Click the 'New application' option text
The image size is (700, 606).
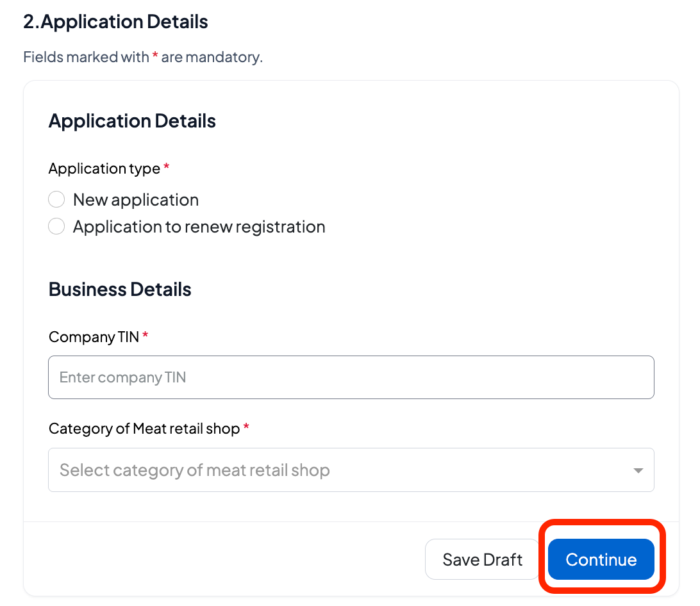136,200
